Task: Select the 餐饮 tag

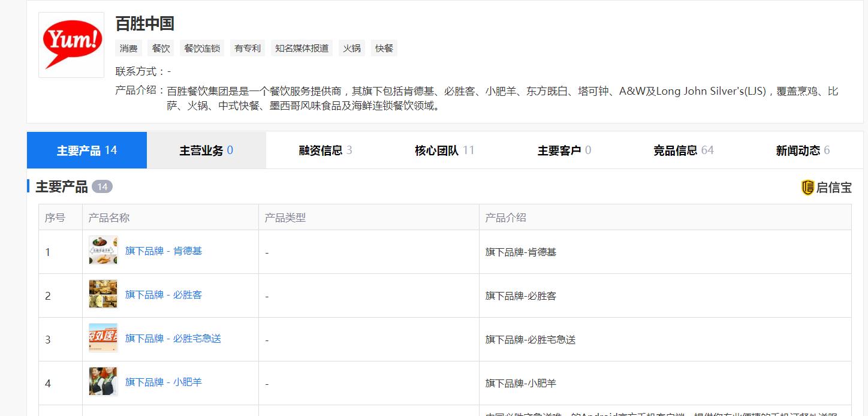Action: coord(161,49)
